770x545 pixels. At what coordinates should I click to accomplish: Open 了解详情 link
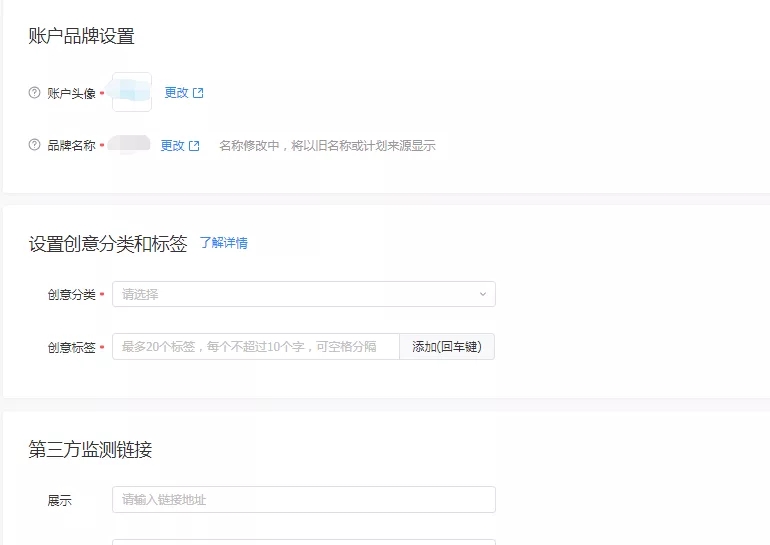click(223, 243)
